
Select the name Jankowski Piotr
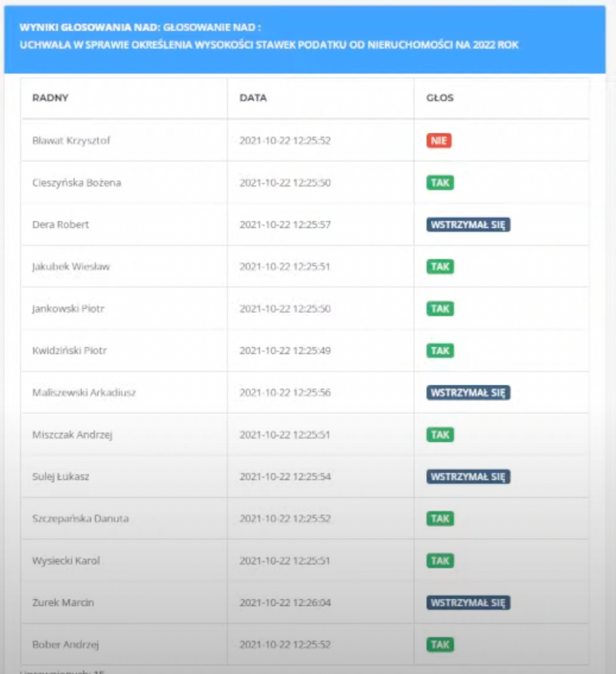(68, 309)
